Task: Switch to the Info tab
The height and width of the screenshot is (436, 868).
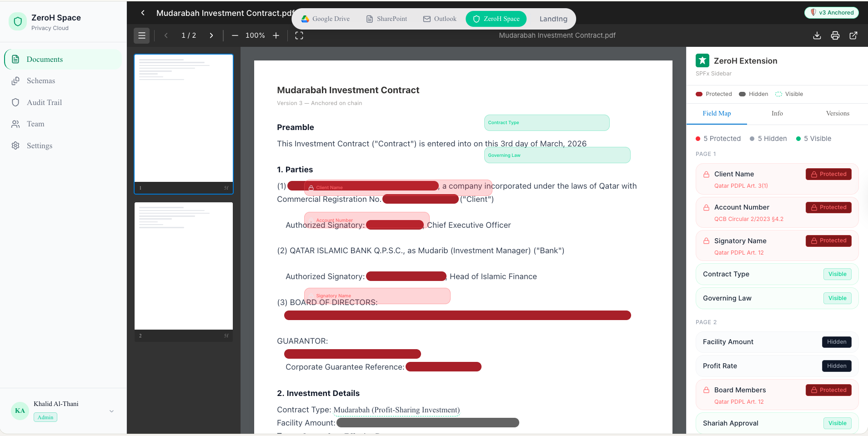Action: point(777,113)
